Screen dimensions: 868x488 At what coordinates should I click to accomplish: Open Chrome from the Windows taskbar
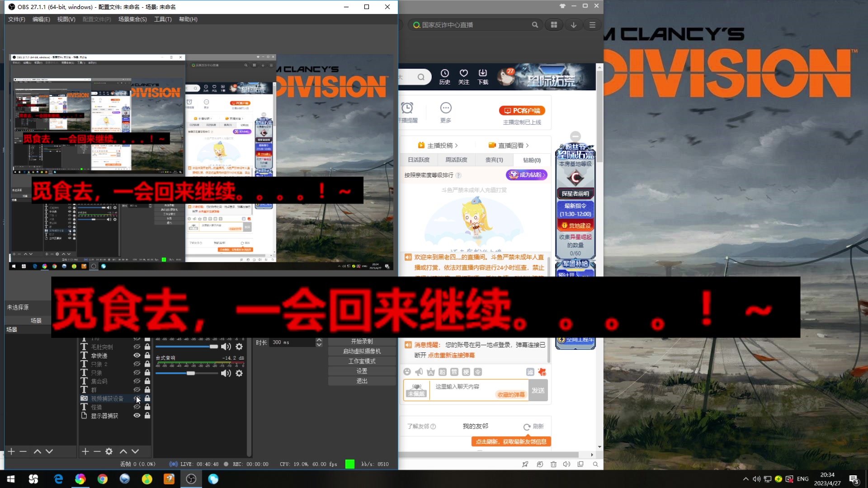tap(103, 479)
